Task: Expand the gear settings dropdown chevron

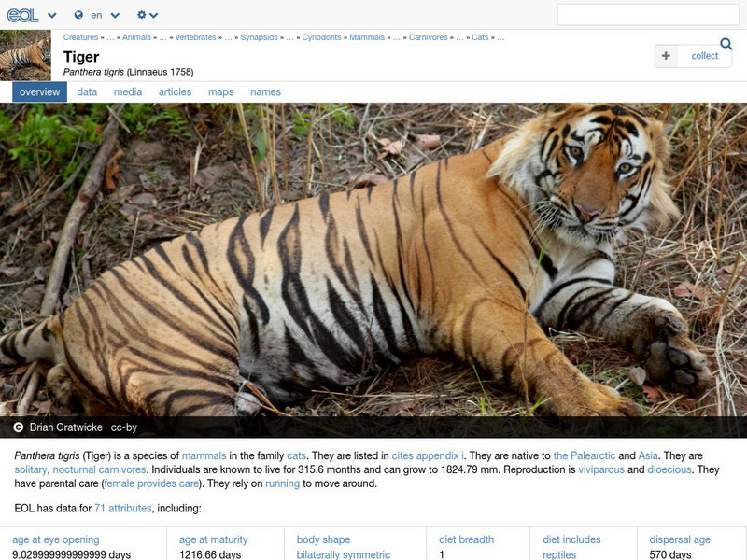Action: pos(155,15)
